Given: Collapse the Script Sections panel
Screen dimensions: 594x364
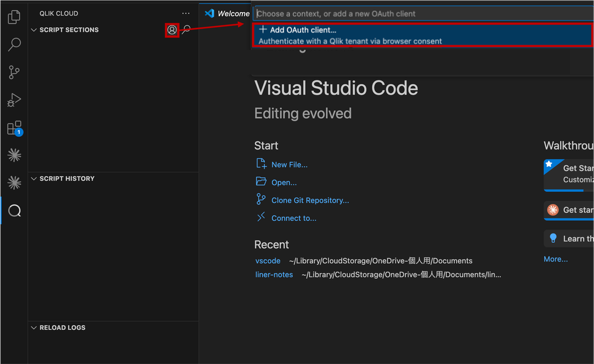Looking at the screenshot, I should coord(34,30).
